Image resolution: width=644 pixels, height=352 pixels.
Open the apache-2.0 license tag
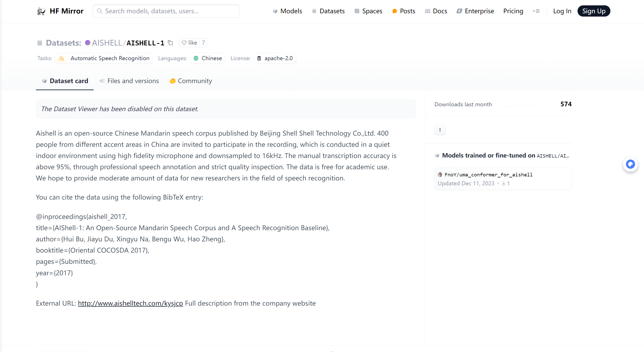275,58
